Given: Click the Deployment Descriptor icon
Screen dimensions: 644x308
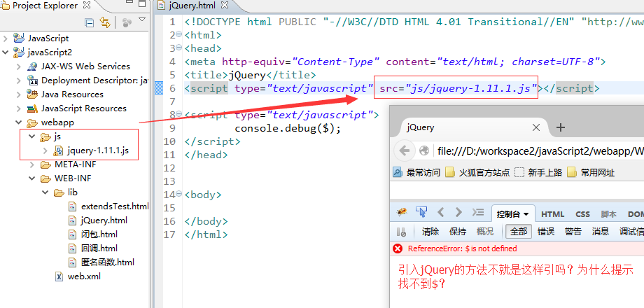Looking at the screenshot, I should pyautogui.click(x=32, y=80).
